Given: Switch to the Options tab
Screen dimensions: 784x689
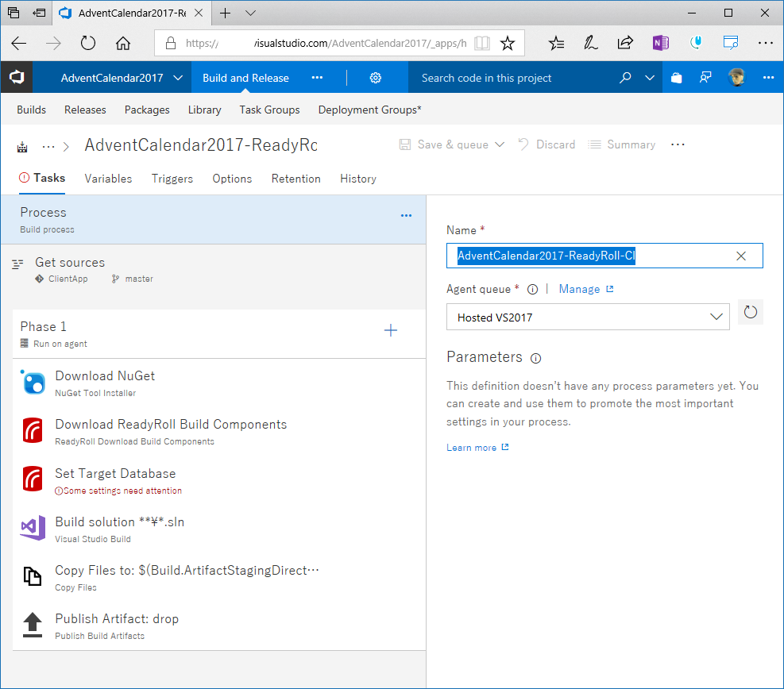Looking at the screenshot, I should [x=232, y=179].
